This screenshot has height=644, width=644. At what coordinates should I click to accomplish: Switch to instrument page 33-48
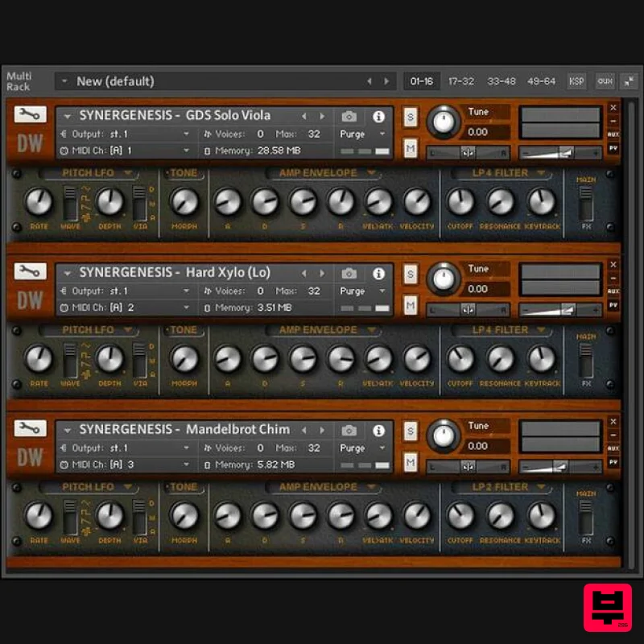click(x=502, y=81)
